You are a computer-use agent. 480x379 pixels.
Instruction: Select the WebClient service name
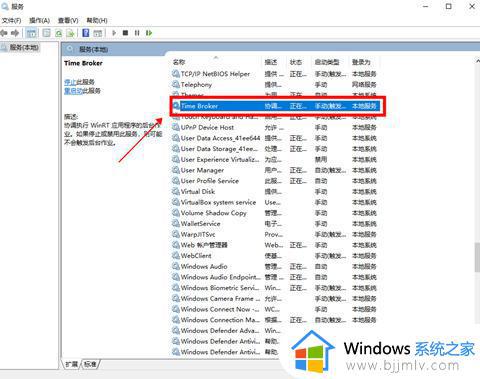coord(196,256)
